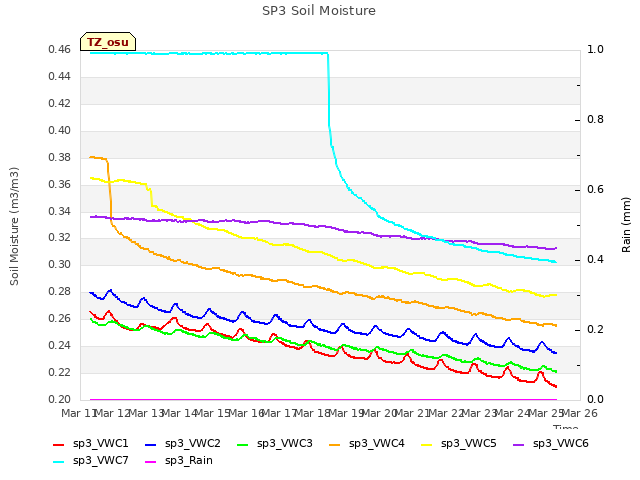Click the 0.32 left axis tick

(60, 238)
